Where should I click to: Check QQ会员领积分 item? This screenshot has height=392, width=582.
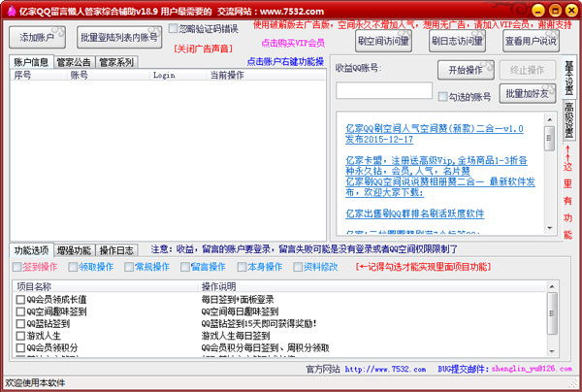click(20, 347)
